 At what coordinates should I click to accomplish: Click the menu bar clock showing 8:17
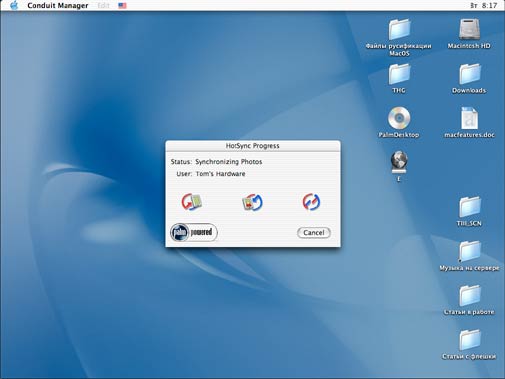(x=484, y=5)
